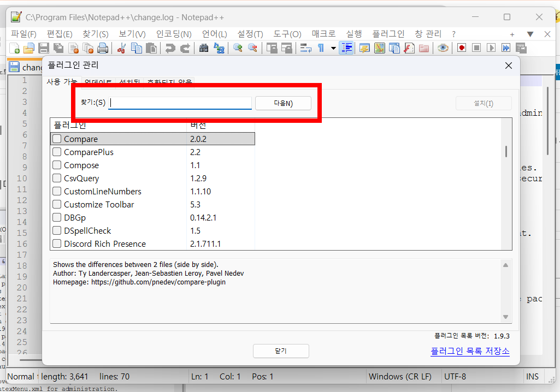Check the Discord Rich Presence checkbox

(57, 243)
